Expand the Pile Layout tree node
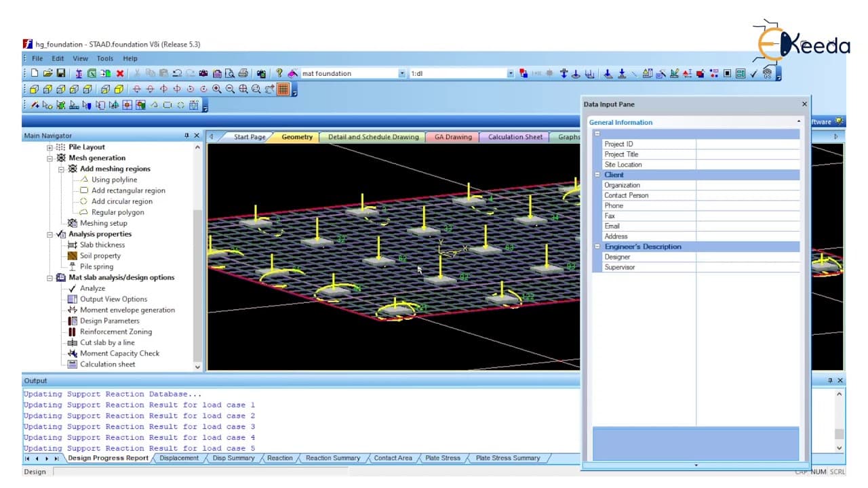 coord(50,147)
